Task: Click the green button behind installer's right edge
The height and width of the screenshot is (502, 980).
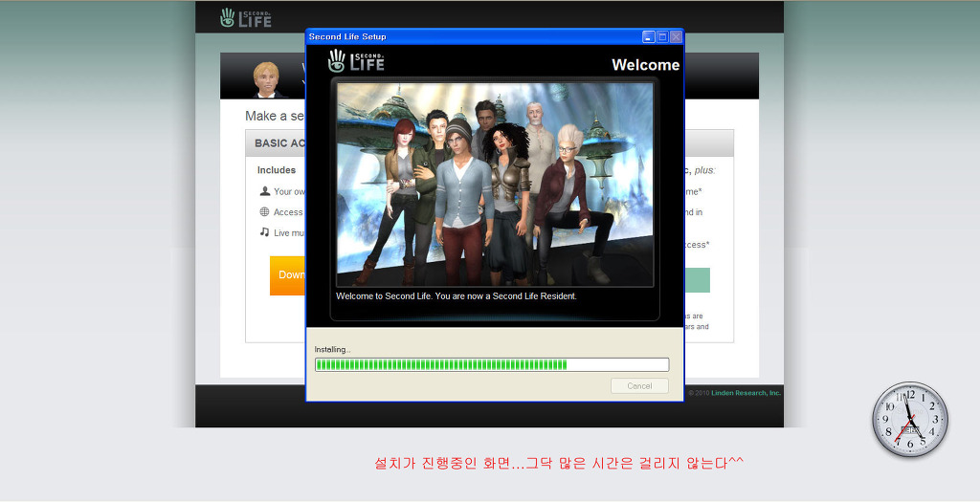Action: 697,280
